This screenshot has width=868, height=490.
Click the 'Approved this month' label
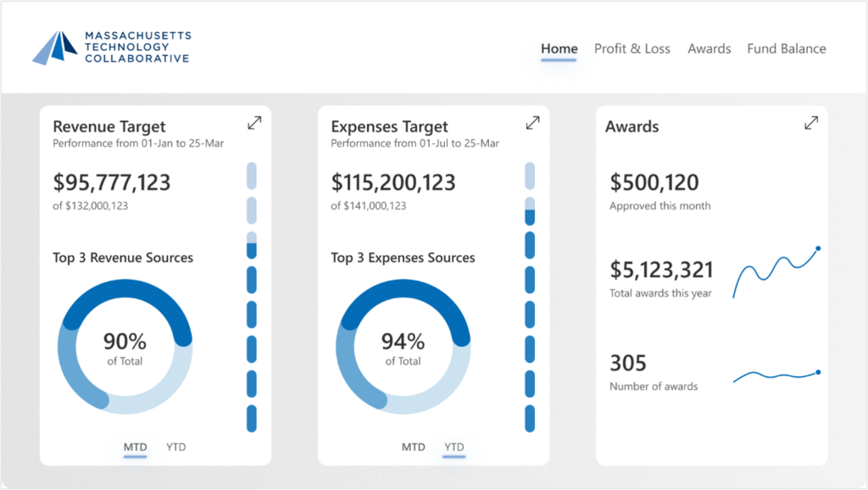659,206
